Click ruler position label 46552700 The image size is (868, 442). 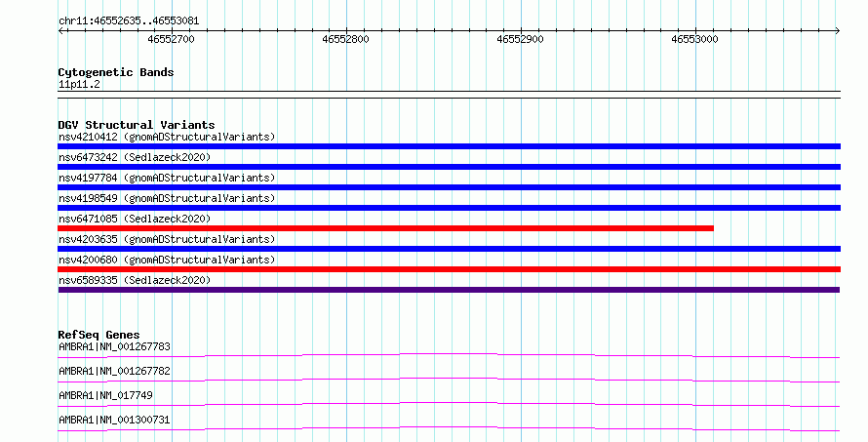tap(171, 39)
